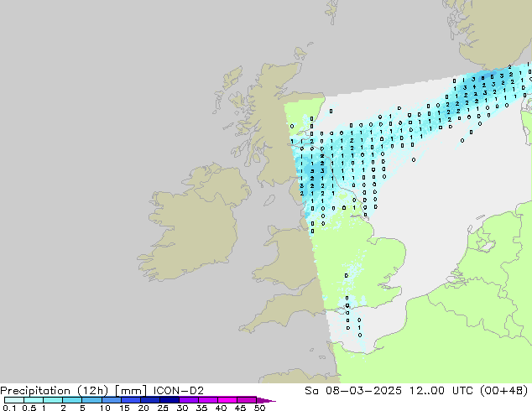Click the '0.1' legend scale label

click(x=9, y=408)
